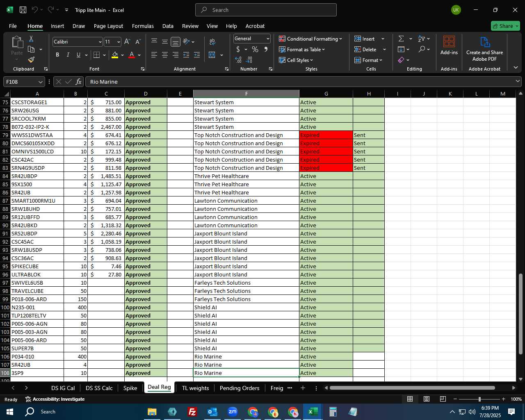Click the Insert Function fx icon
Image resolution: width=525 pixels, height=420 pixels.
[79, 82]
